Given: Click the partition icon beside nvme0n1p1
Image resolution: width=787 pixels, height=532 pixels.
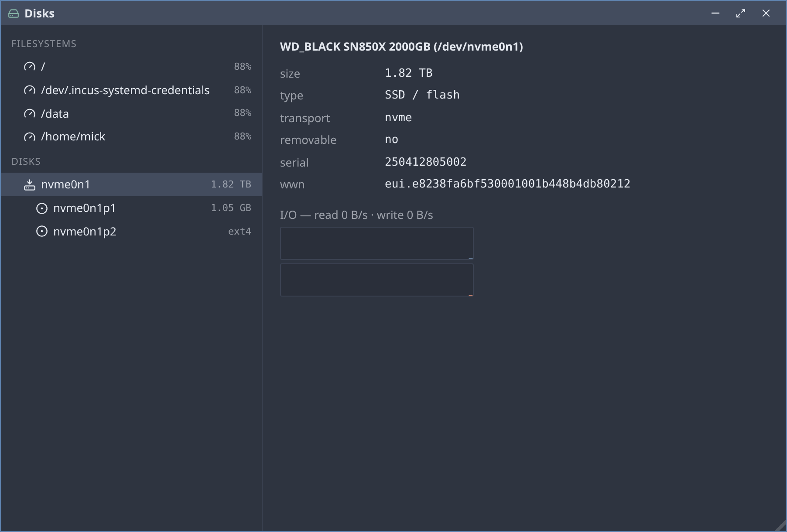Looking at the screenshot, I should tap(42, 208).
